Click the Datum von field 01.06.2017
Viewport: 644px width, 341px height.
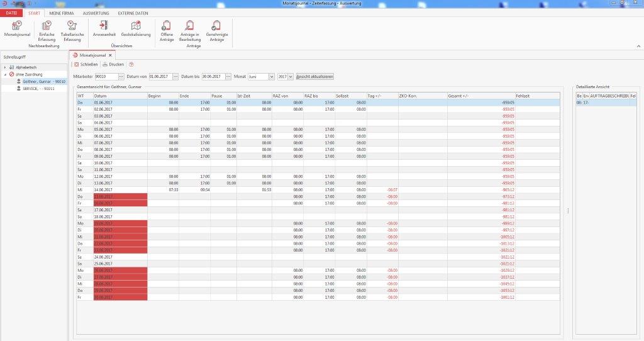point(160,76)
